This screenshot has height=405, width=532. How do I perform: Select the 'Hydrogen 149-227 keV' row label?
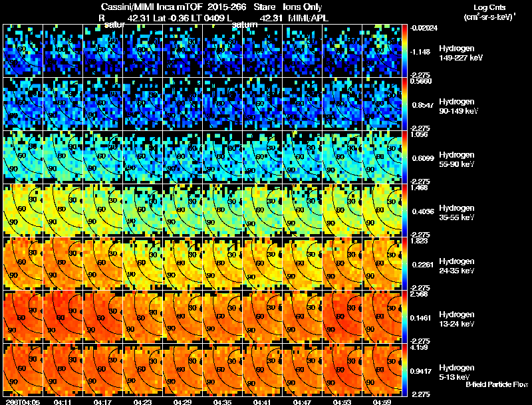tap(460, 53)
